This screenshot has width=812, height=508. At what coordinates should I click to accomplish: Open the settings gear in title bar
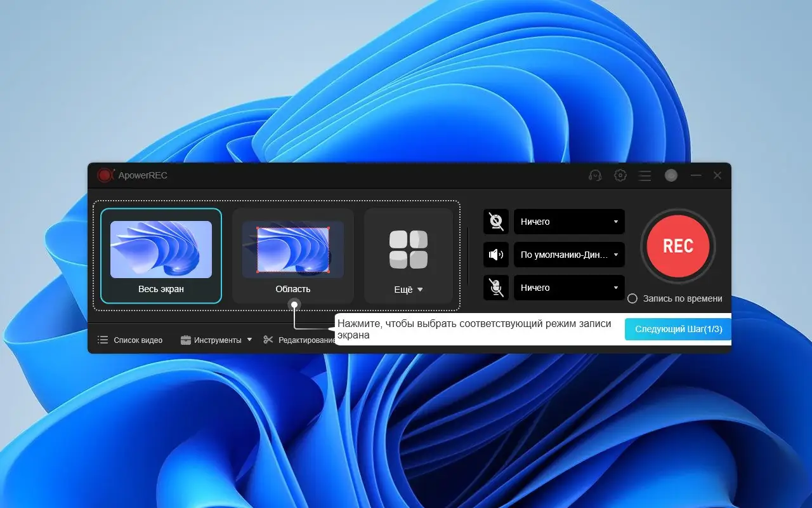[x=620, y=175]
